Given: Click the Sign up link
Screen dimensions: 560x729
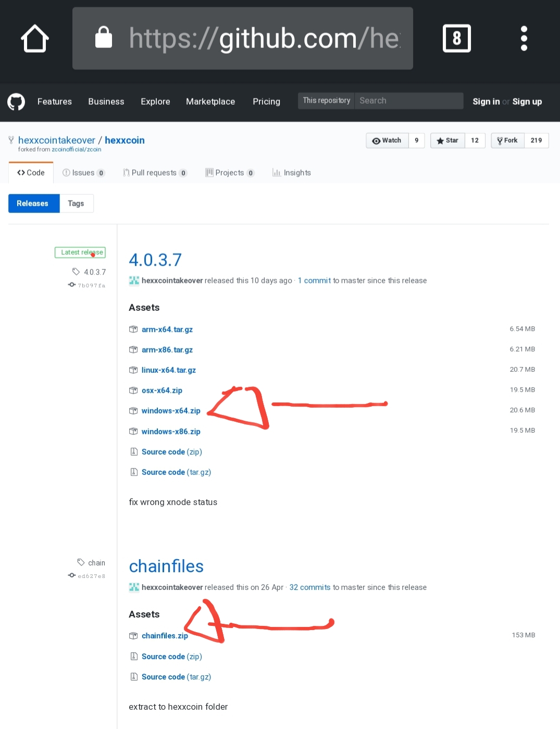Looking at the screenshot, I should (527, 102).
